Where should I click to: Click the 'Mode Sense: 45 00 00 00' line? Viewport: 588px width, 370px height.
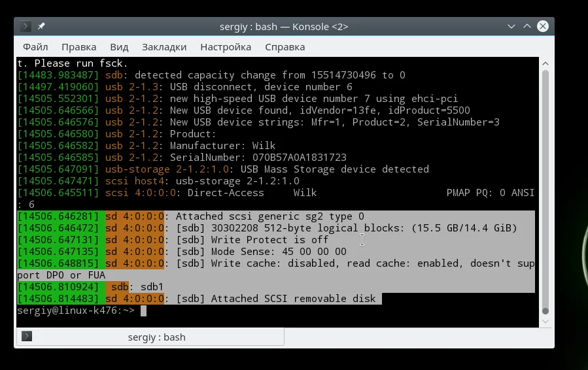coord(182,252)
